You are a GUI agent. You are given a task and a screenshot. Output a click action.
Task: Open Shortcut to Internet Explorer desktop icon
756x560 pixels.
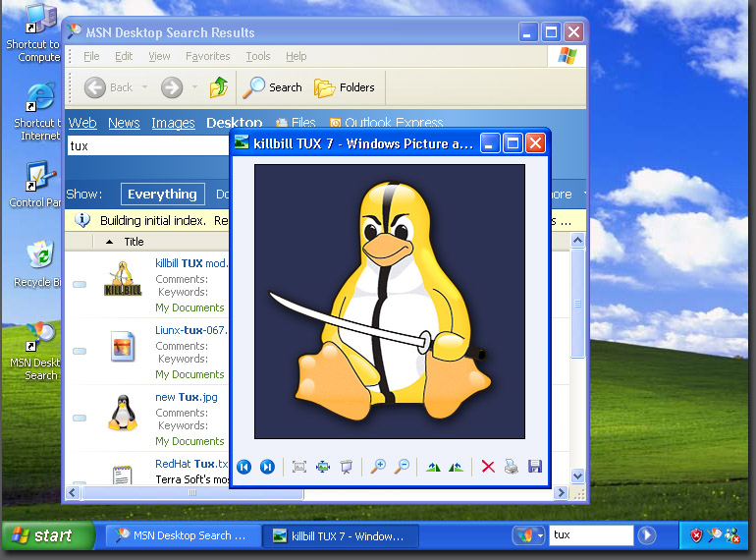point(37,111)
